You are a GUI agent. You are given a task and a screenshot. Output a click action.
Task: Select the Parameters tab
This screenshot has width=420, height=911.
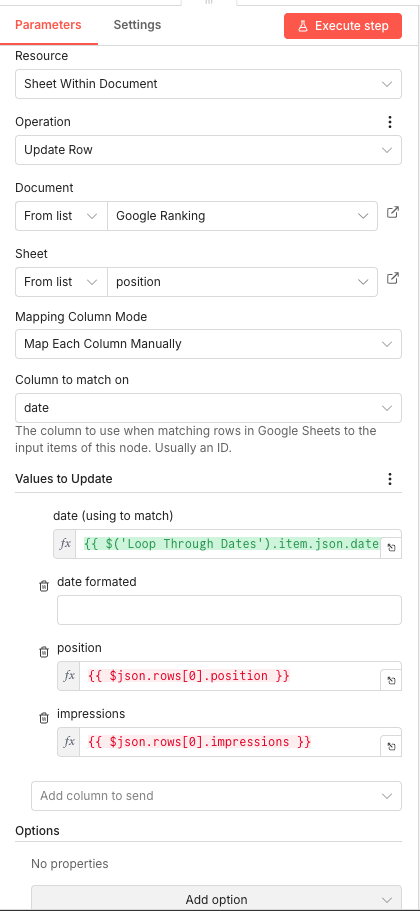[x=48, y=25]
